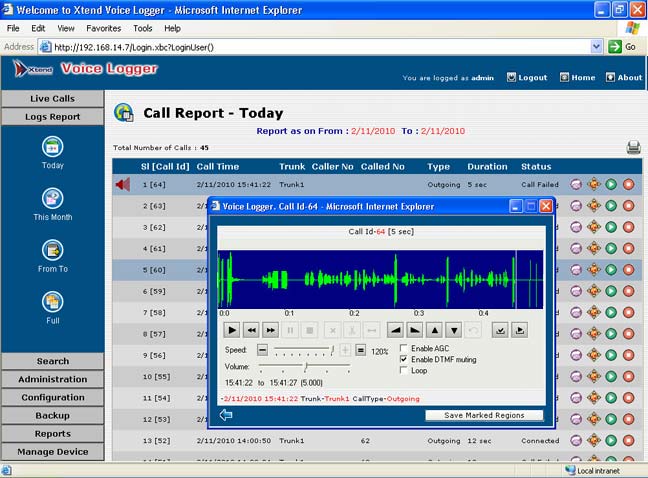Viewport: 648px width, 478px height.
Task: Enable AGC checkbox
Action: 404,348
